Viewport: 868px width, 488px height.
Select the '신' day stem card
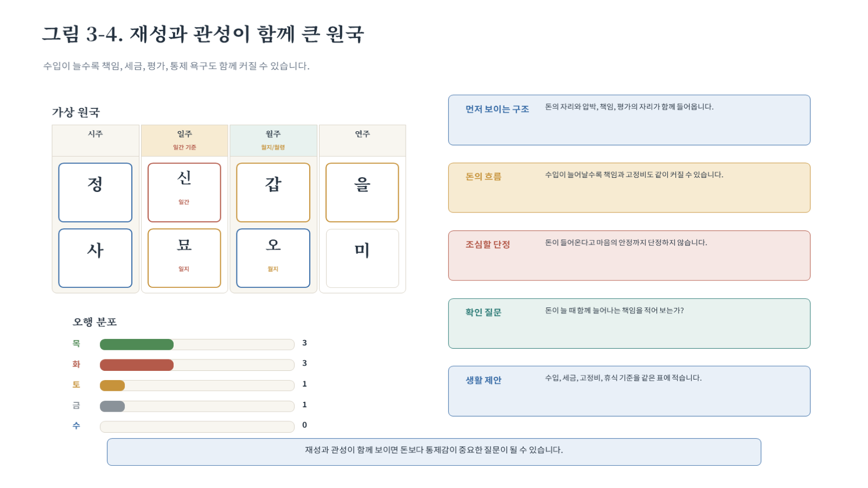184,192
